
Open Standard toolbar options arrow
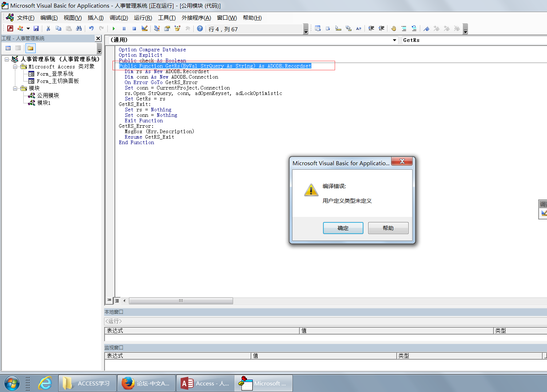[306, 29]
